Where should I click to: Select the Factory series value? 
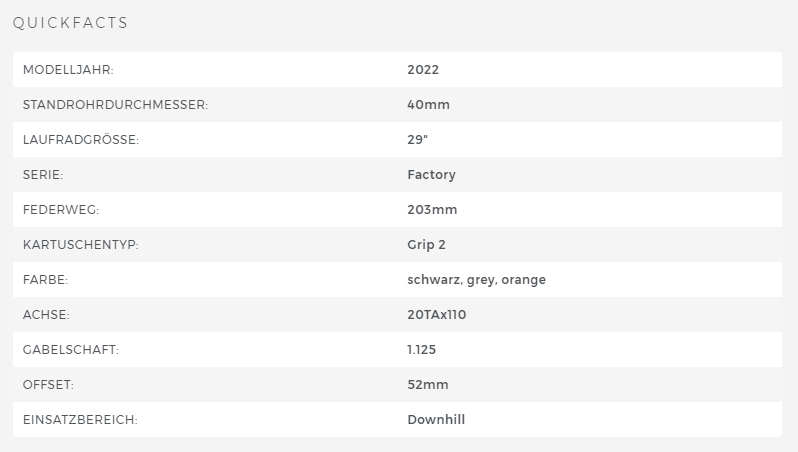tap(431, 175)
